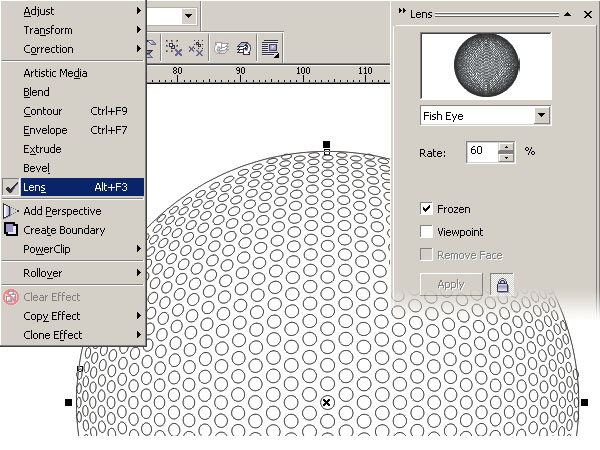
Task: Choose Add Perspective menu entry
Action: click(73, 211)
